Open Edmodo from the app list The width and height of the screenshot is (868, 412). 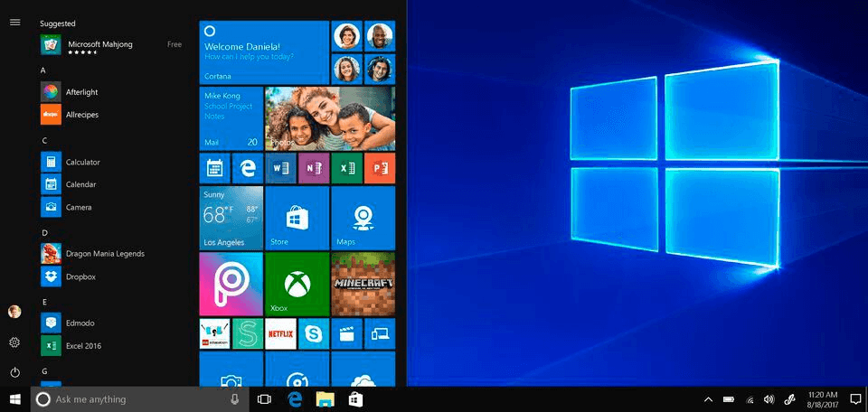point(80,323)
